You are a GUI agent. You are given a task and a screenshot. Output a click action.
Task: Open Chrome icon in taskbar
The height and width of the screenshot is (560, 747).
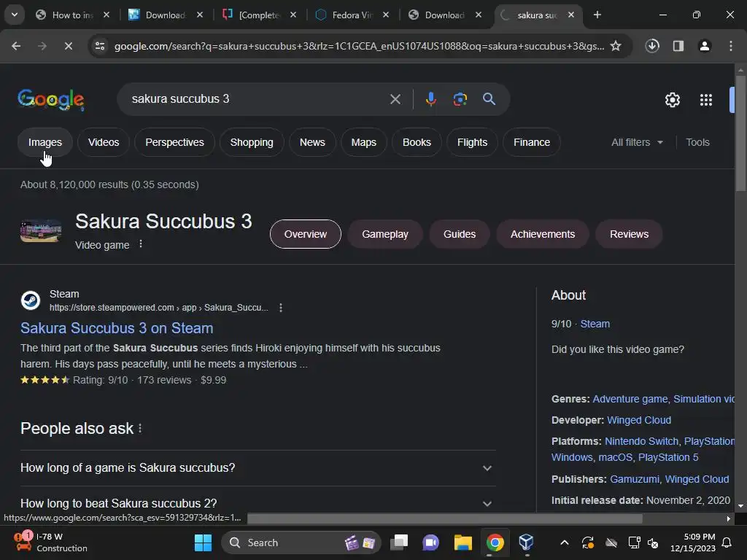tap(495, 542)
